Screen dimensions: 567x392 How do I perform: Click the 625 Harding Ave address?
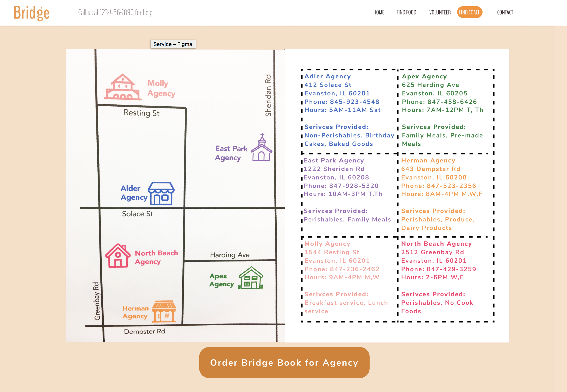click(x=430, y=85)
